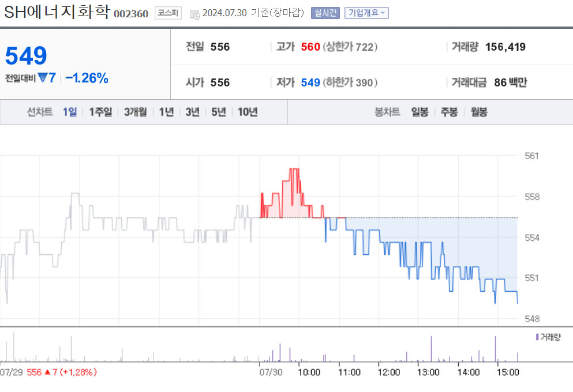This screenshot has width=573, height=392.
Task: Select the 10년 line chart tab
Action: [248, 112]
